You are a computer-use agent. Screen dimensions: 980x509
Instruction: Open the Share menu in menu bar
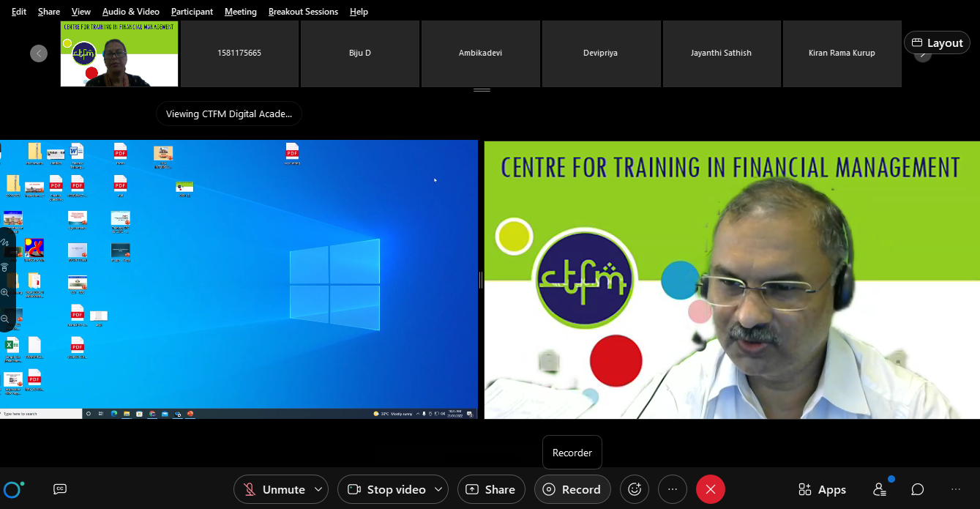tap(49, 12)
